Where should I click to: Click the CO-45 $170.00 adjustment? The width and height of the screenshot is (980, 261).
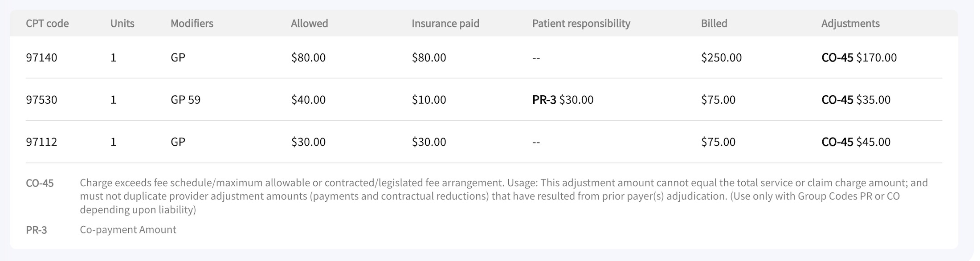click(859, 57)
